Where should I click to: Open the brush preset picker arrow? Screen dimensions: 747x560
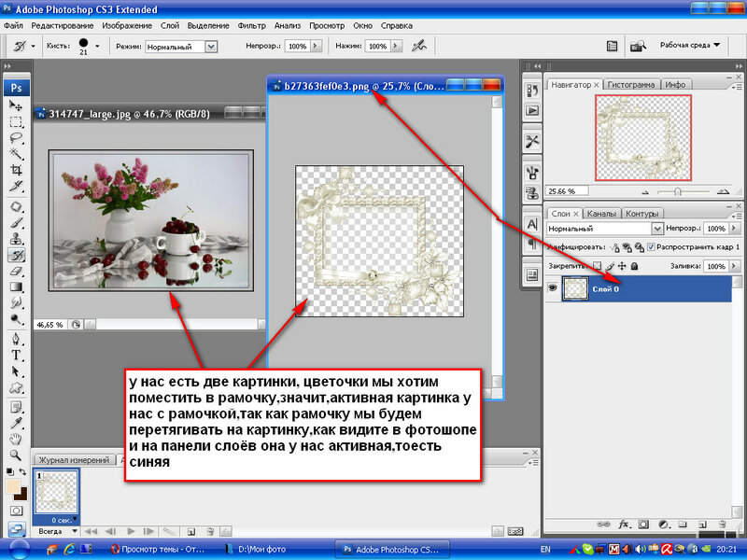(x=97, y=46)
